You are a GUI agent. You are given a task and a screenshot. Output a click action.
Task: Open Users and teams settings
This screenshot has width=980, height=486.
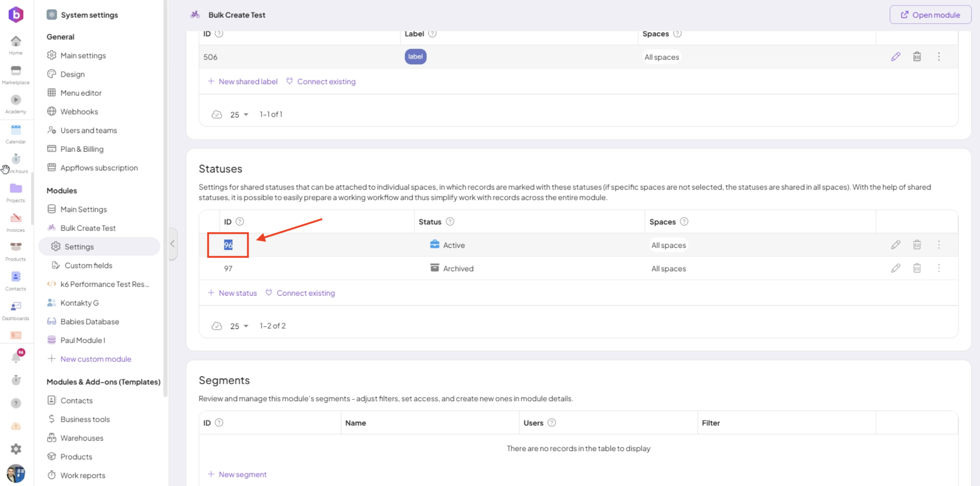pyautogui.click(x=88, y=130)
